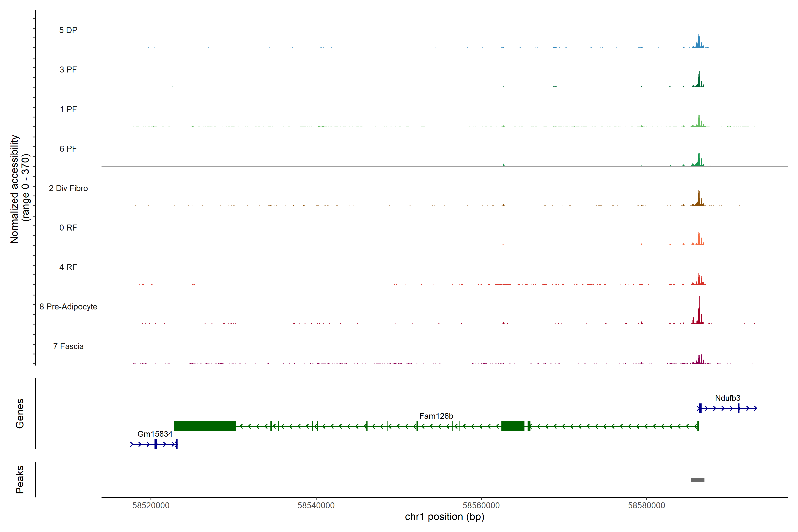
Task: Click the gray peak bar in Peaks track
Action: coord(698,479)
